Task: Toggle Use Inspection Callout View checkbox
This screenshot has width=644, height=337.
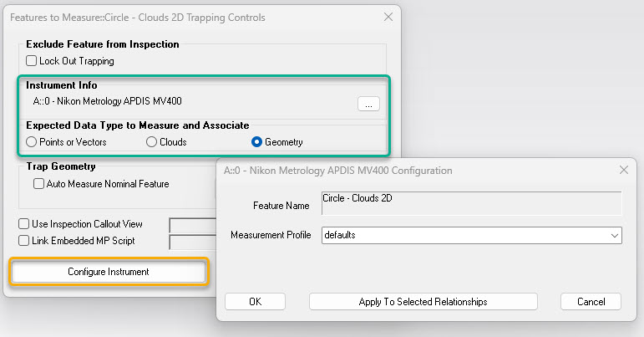Action: tap(24, 224)
